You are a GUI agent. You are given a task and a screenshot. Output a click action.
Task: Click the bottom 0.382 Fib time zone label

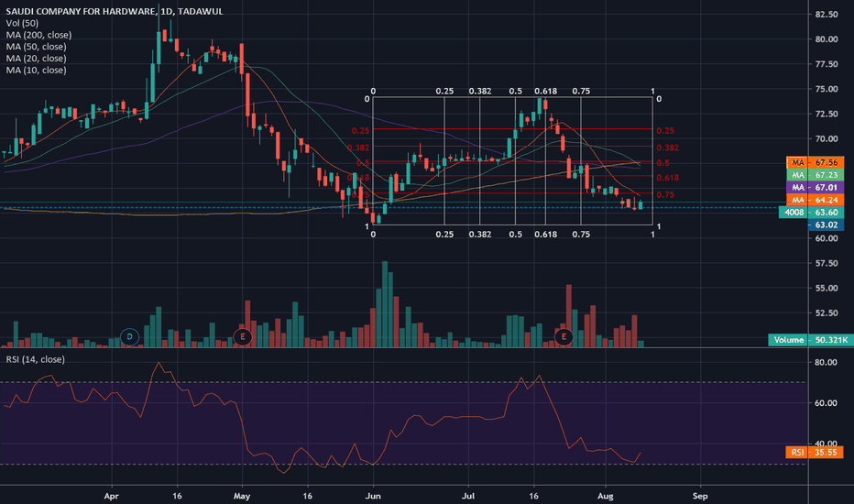[x=480, y=235]
